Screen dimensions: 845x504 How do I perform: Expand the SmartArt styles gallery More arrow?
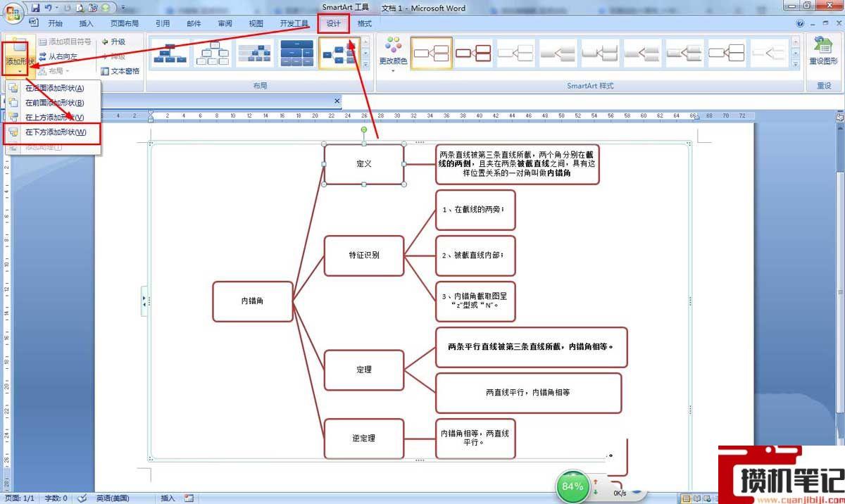(x=796, y=64)
